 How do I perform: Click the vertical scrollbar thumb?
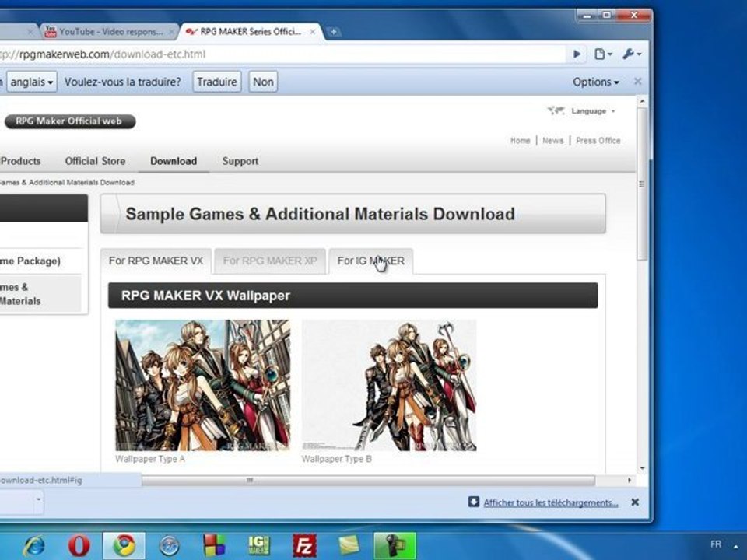pos(642,184)
